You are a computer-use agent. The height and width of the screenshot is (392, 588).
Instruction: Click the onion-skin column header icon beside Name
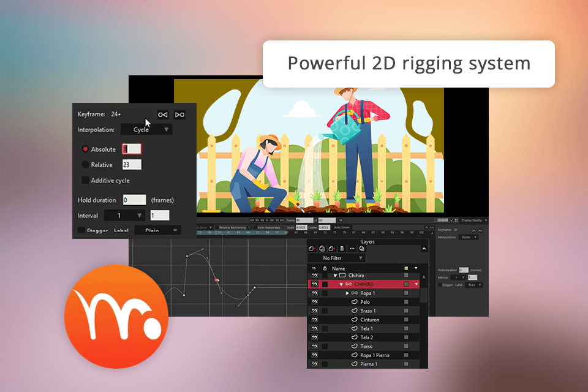[x=325, y=268]
